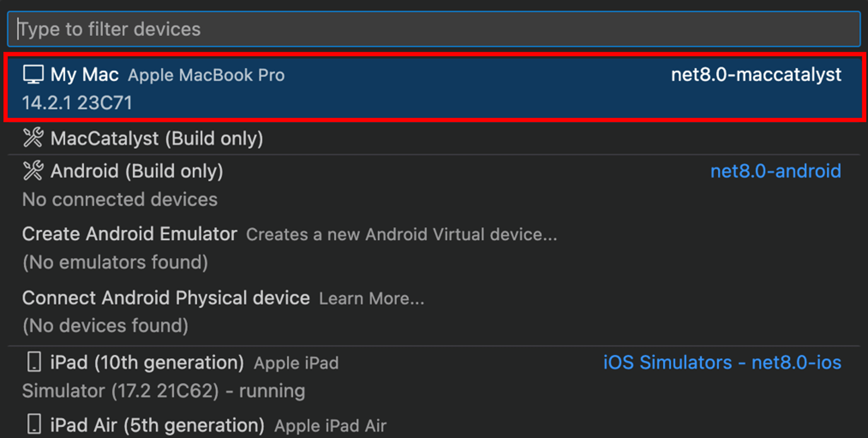Click the device icon beside iPad Air
Image resolution: width=868 pixels, height=438 pixels.
[x=34, y=424]
